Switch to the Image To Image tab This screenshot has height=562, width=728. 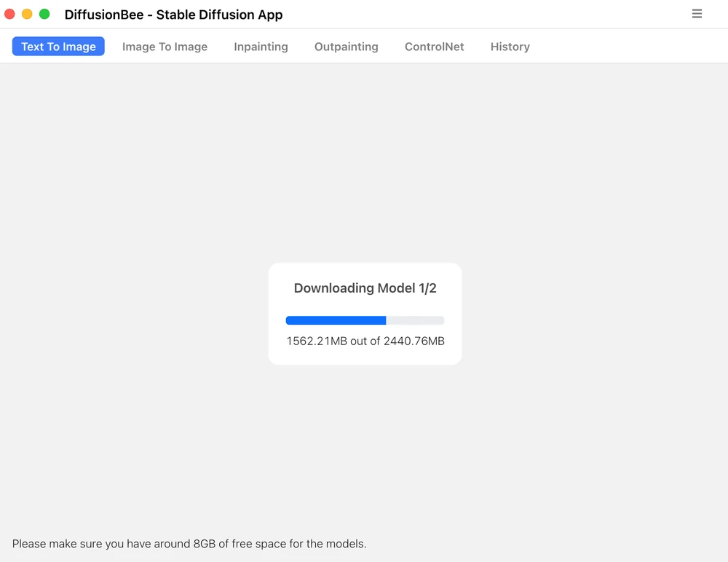(x=165, y=47)
